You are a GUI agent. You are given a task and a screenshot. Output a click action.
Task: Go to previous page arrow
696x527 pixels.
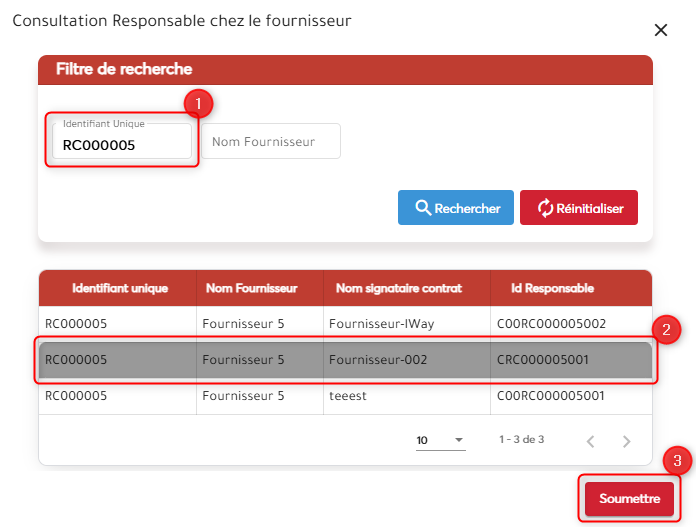pyautogui.click(x=590, y=440)
